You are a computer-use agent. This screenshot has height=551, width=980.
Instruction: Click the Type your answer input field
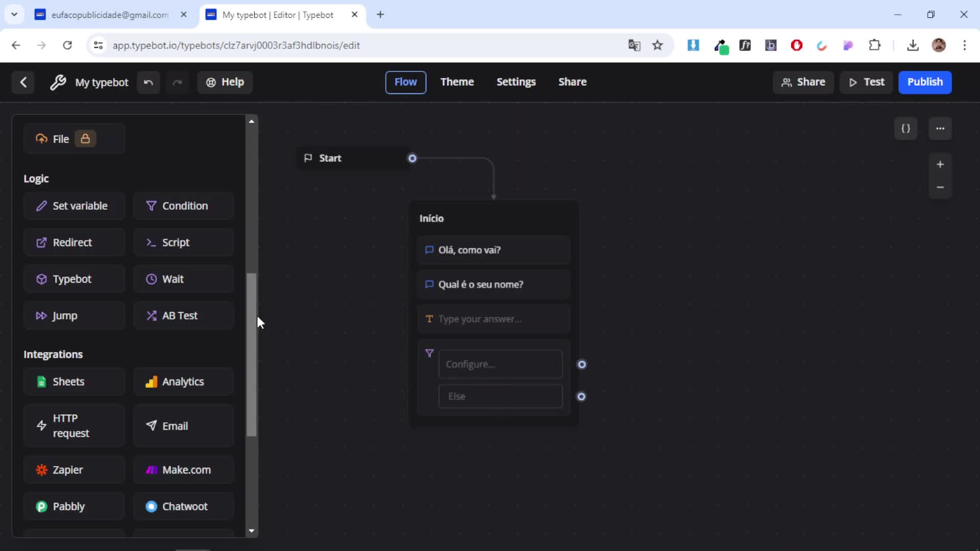493,318
